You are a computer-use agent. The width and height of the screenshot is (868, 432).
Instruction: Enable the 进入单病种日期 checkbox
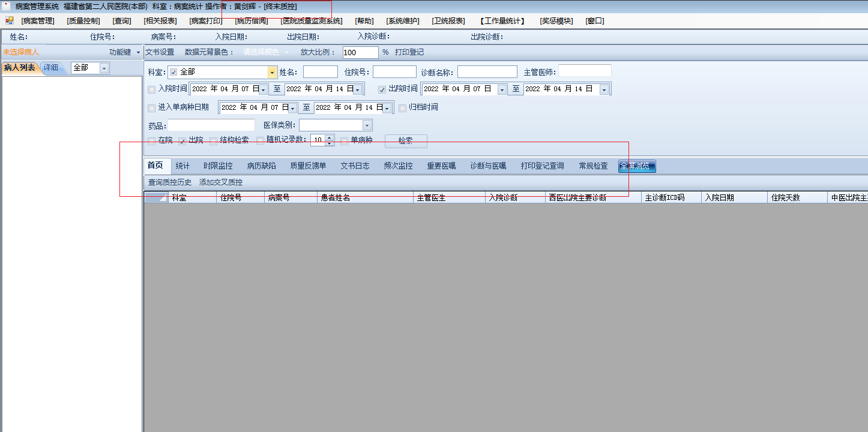click(x=151, y=108)
